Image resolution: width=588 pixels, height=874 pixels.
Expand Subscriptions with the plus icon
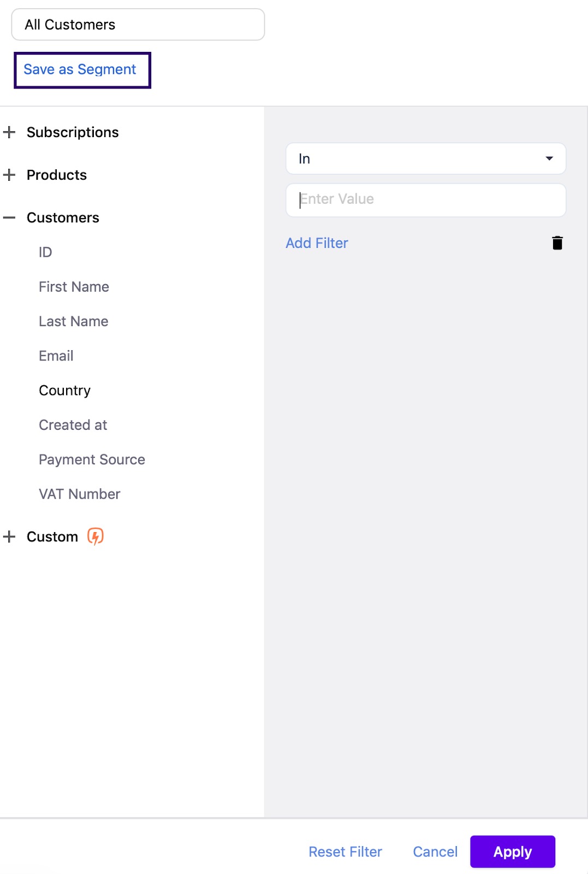pyautogui.click(x=9, y=132)
